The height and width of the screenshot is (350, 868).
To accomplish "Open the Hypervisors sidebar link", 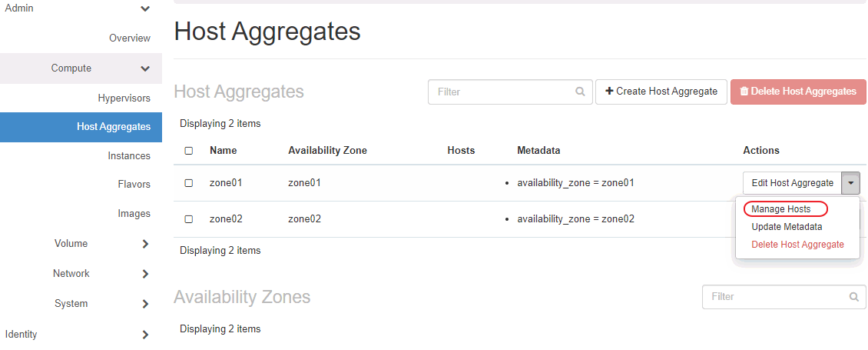I will coord(124,98).
